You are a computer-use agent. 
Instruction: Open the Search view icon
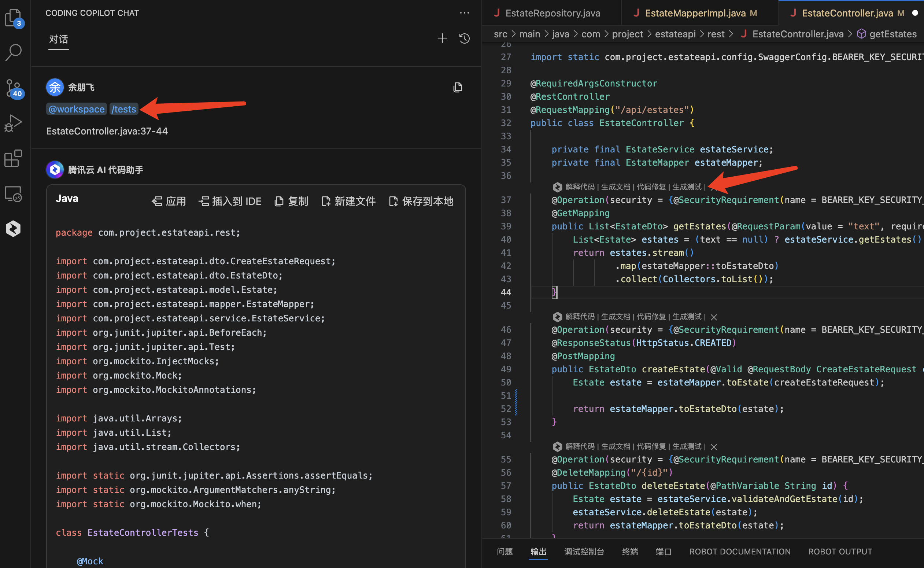14,53
